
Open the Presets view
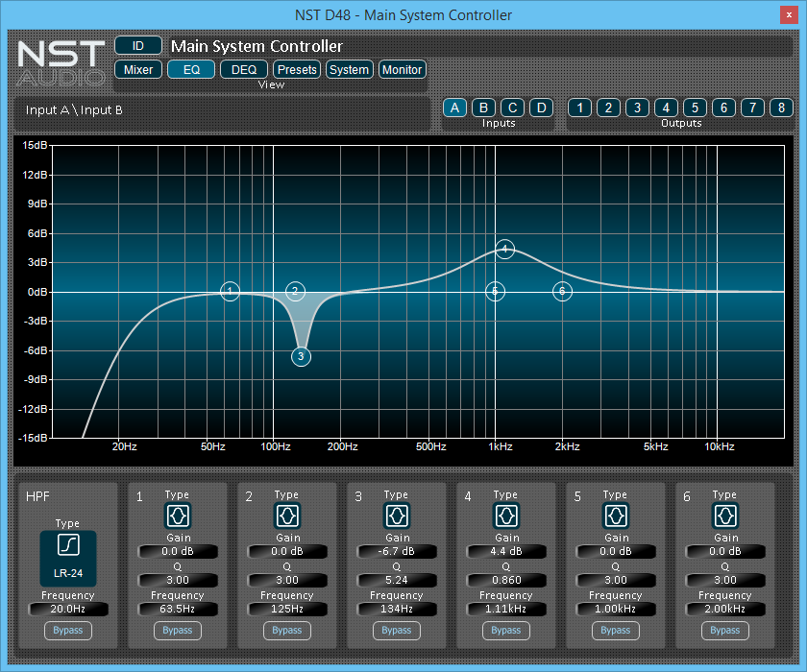click(297, 69)
